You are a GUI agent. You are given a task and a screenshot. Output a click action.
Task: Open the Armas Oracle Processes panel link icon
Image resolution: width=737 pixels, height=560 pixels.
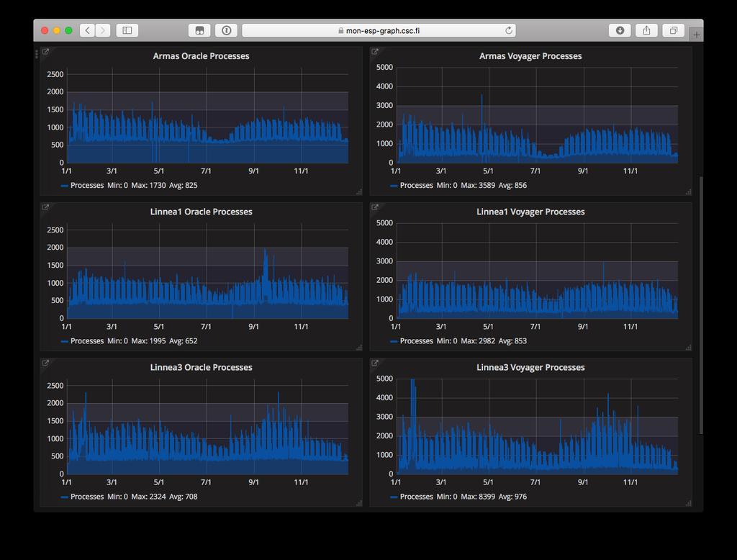[x=45, y=52]
